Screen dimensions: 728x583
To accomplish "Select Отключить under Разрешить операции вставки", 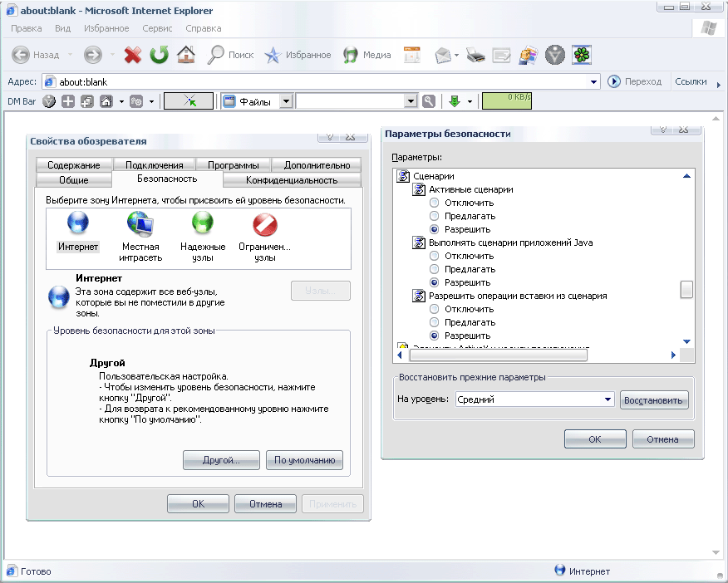I will pos(435,309).
